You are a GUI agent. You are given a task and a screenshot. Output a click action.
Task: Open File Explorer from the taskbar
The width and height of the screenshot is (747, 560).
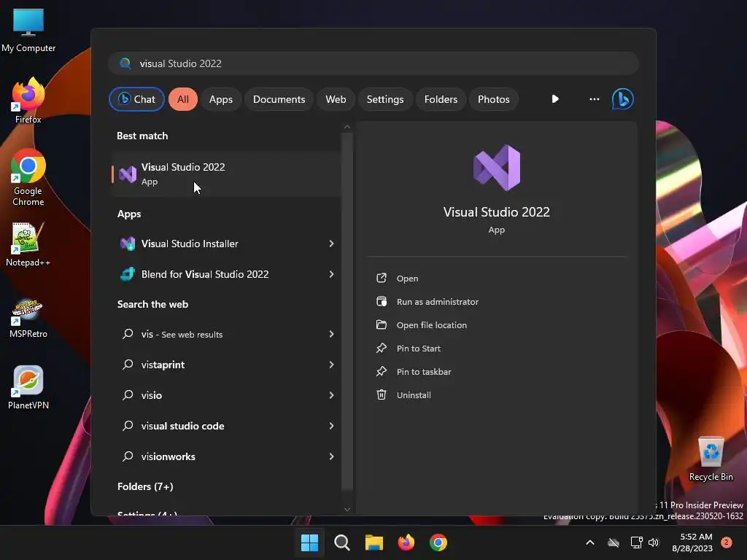pos(374,542)
